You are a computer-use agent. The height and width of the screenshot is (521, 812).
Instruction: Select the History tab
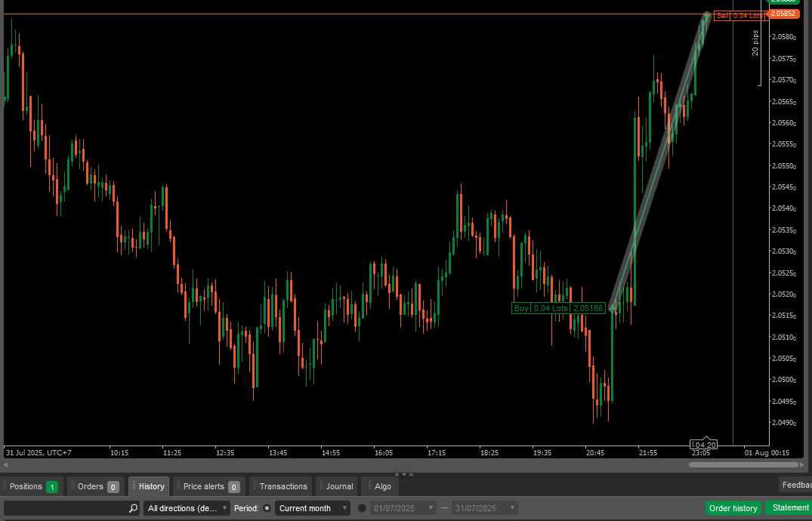pos(149,487)
